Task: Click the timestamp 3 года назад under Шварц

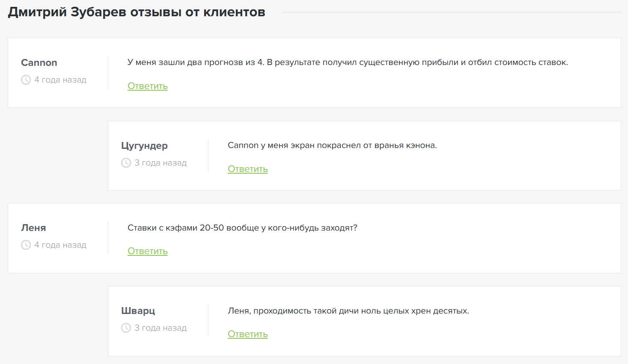Action: pyautogui.click(x=161, y=328)
